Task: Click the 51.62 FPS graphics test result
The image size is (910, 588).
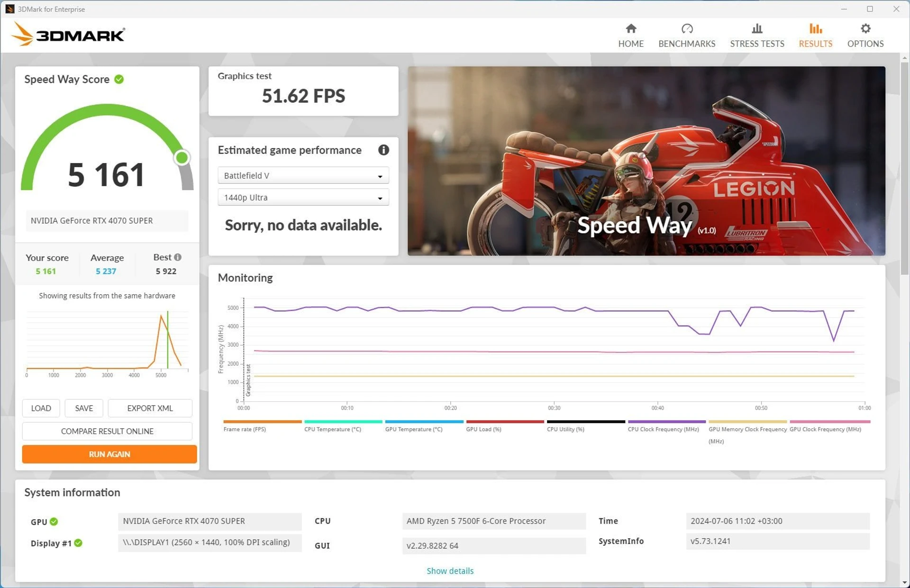Action: (303, 96)
